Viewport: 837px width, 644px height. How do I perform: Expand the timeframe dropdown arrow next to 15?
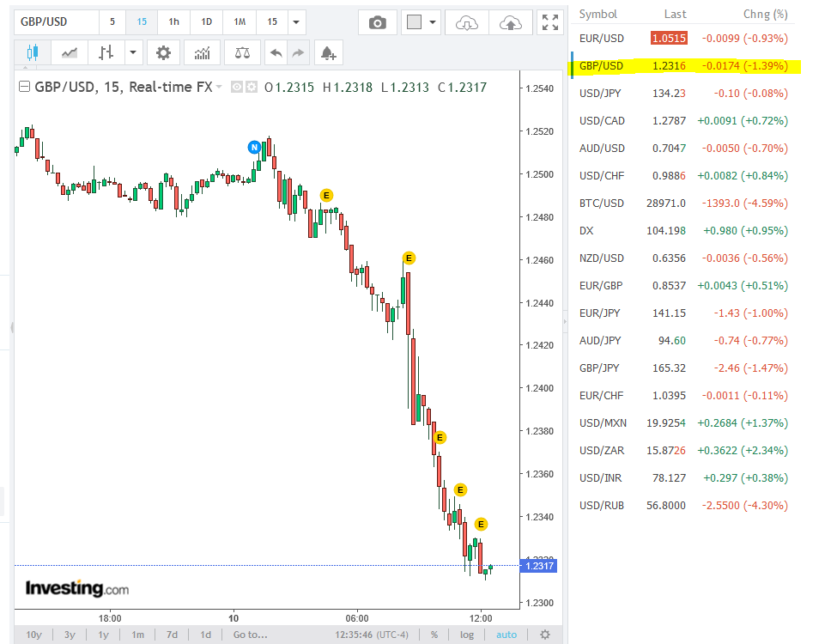click(x=296, y=22)
